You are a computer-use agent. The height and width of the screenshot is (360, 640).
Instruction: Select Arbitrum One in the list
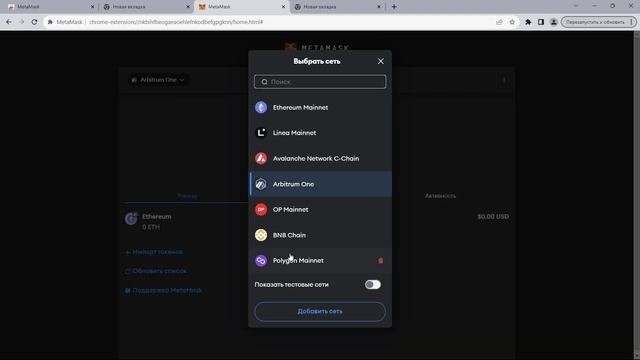point(320,184)
